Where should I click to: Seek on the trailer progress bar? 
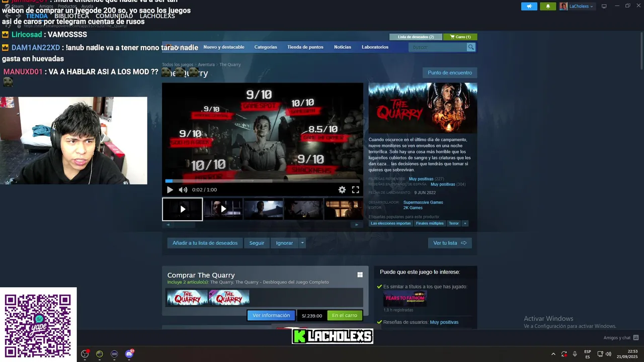pyautogui.click(x=263, y=181)
